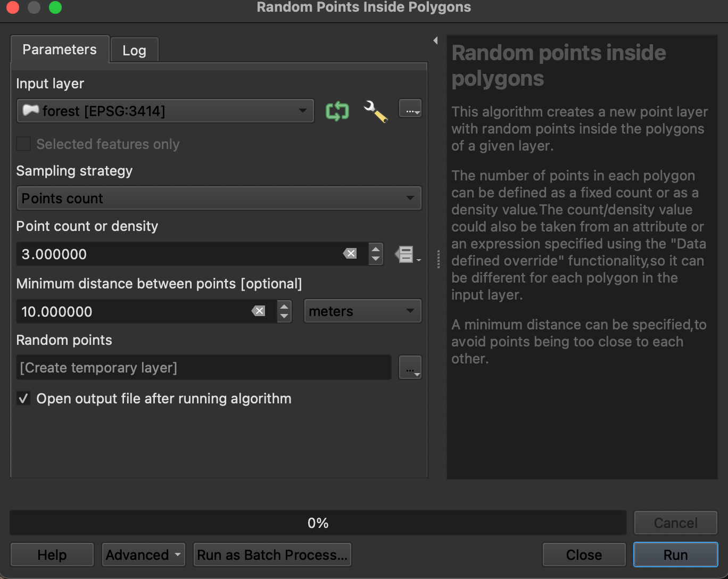Close the dialog with red window button
The height and width of the screenshot is (579, 728).
[13, 7]
